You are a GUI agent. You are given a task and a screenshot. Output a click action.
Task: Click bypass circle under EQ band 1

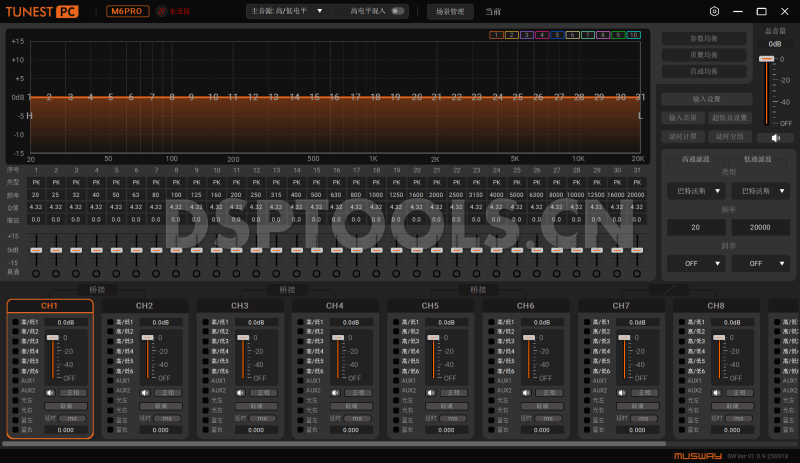coord(36,273)
